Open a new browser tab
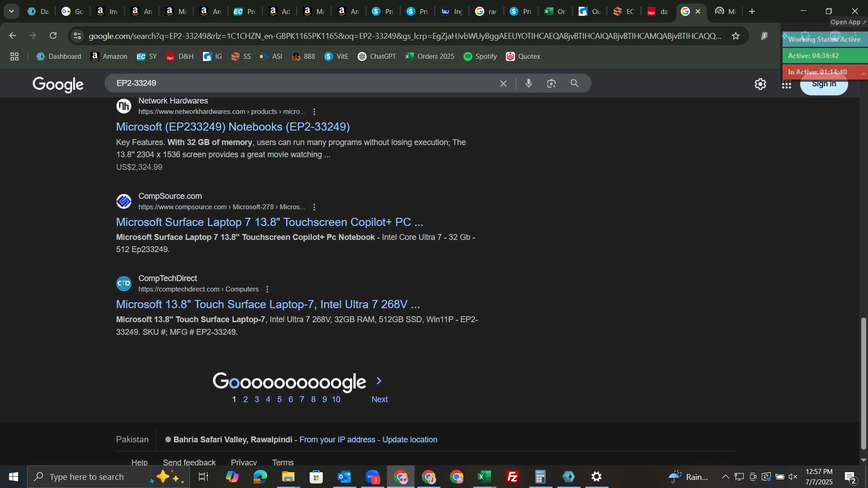The image size is (868, 488). 752,12
